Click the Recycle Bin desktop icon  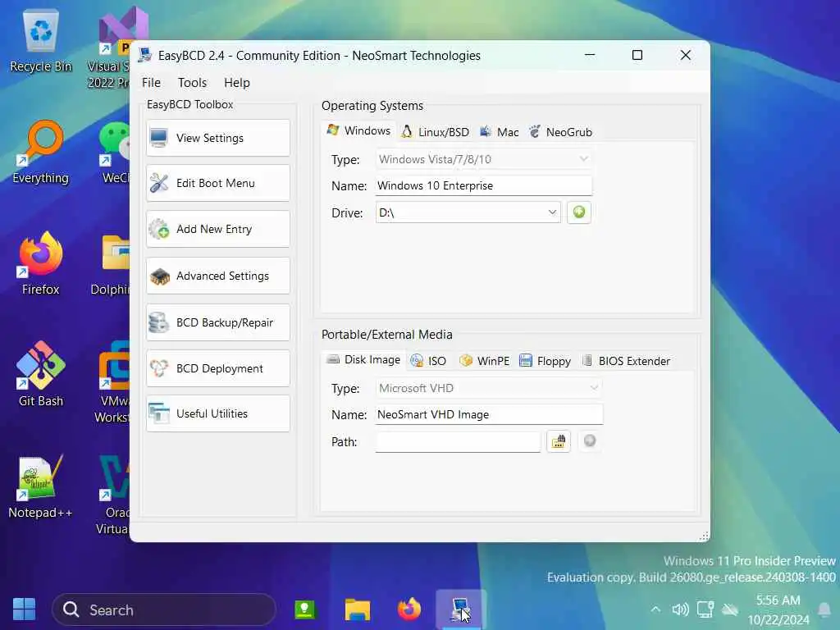(41, 42)
